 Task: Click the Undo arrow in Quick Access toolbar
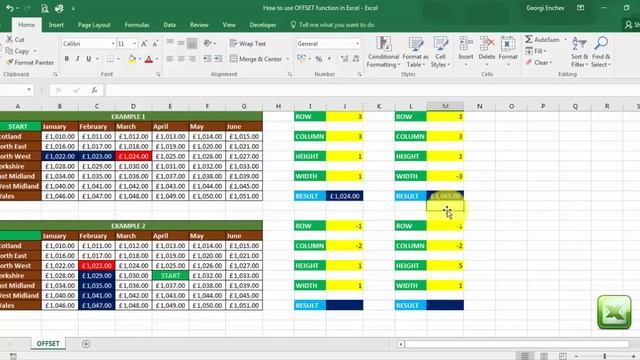pyautogui.click(x=9, y=8)
